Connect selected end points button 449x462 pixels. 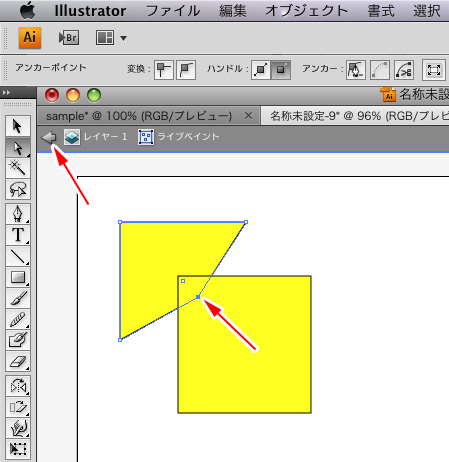coord(380,70)
